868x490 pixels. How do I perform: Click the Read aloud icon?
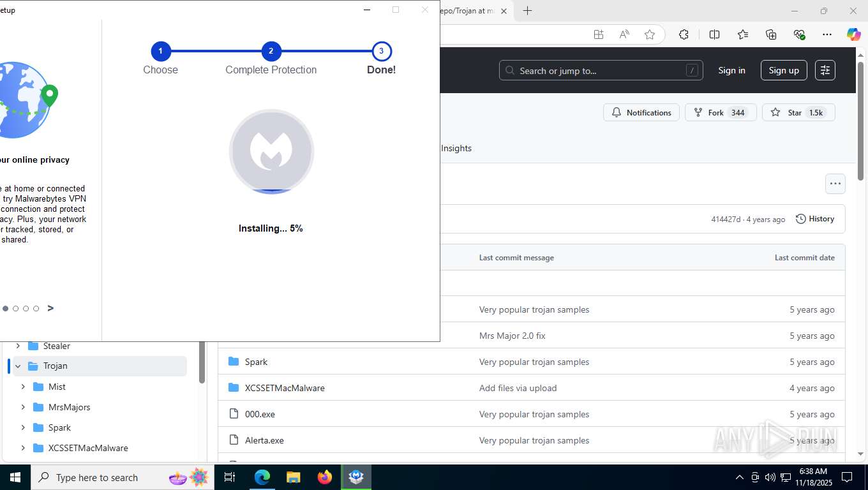(624, 34)
